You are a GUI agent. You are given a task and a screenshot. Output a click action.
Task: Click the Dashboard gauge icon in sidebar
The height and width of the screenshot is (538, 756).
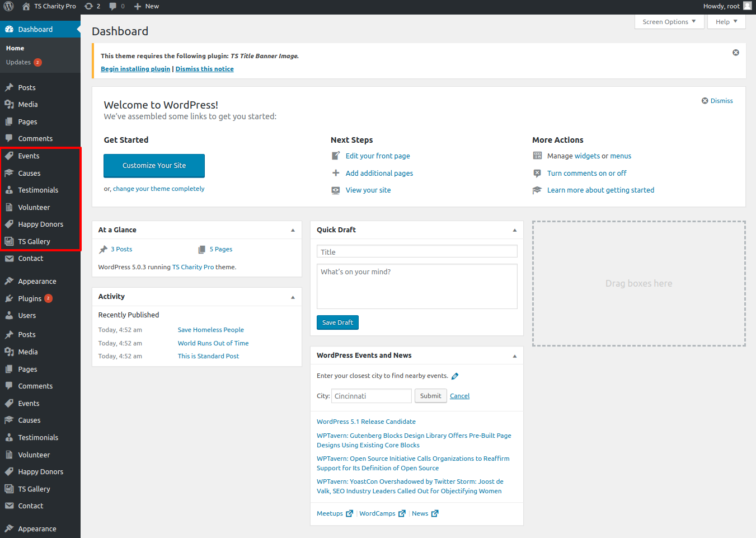(x=9, y=29)
